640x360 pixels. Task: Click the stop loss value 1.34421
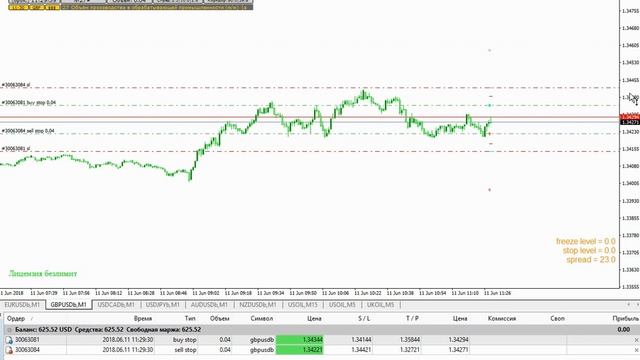(361, 350)
